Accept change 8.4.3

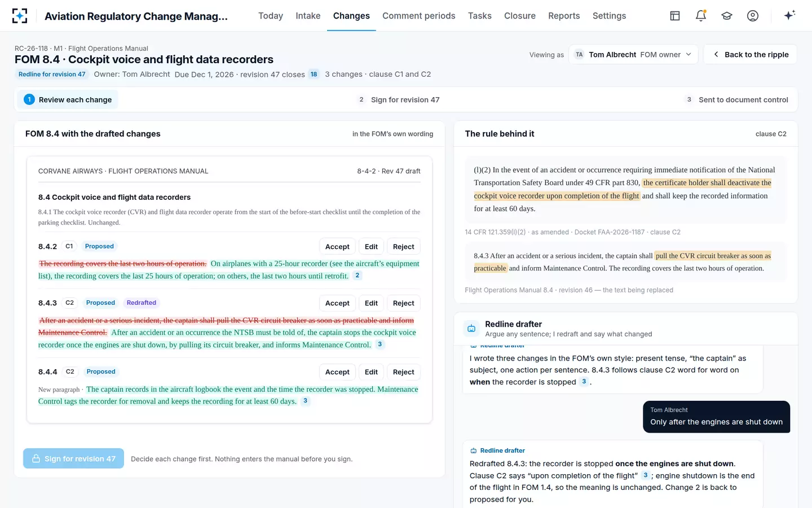pos(337,303)
